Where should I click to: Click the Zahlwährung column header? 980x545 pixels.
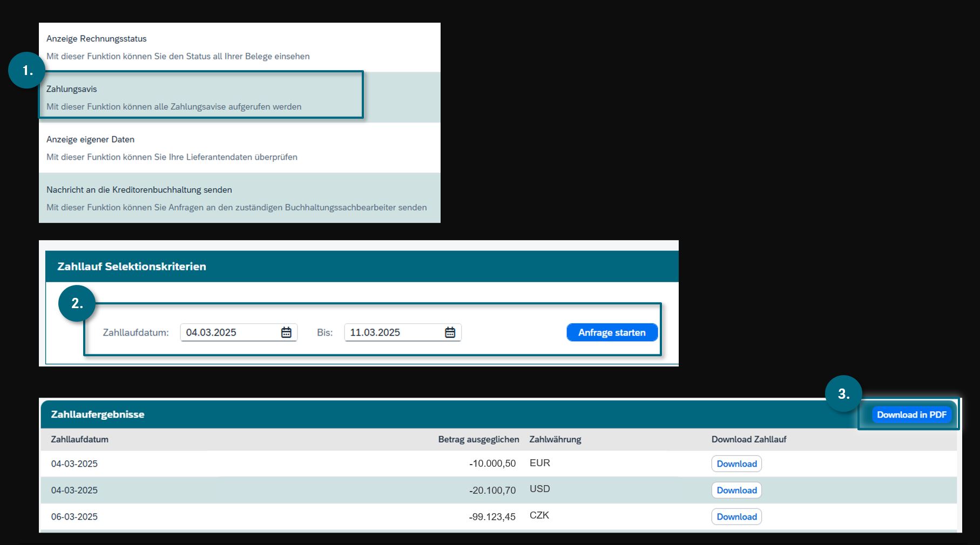pyautogui.click(x=555, y=439)
